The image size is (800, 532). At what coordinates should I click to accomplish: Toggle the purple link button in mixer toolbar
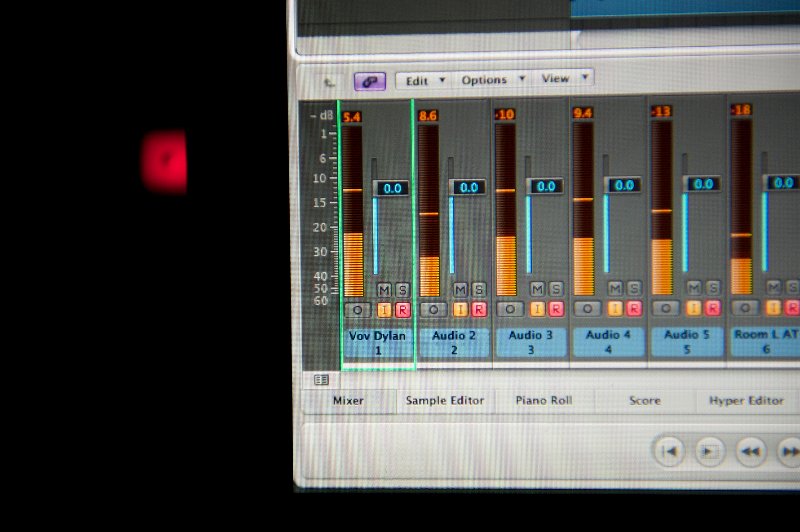(370, 81)
